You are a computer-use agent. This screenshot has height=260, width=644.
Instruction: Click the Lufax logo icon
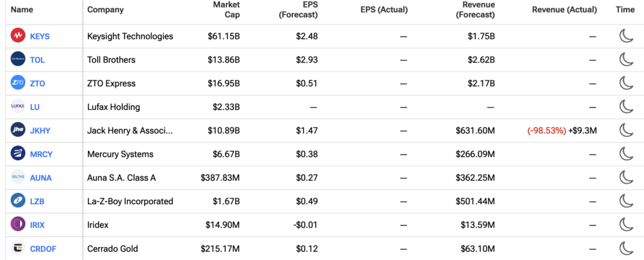point(18,107)
